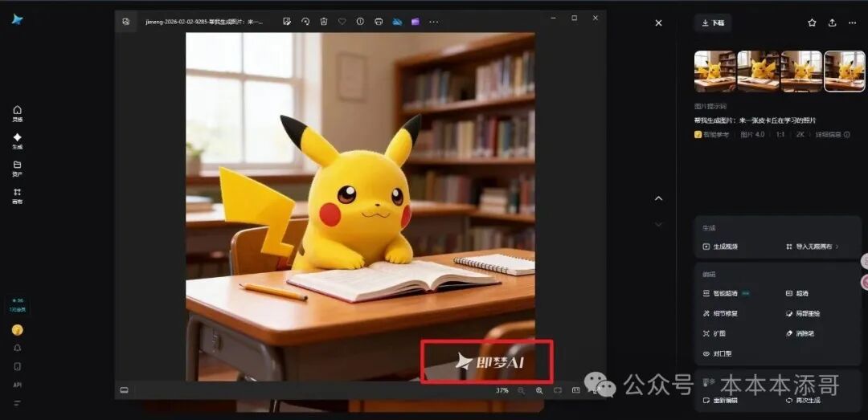Click the Jimeng logo in the sidebar

point(17,19)
